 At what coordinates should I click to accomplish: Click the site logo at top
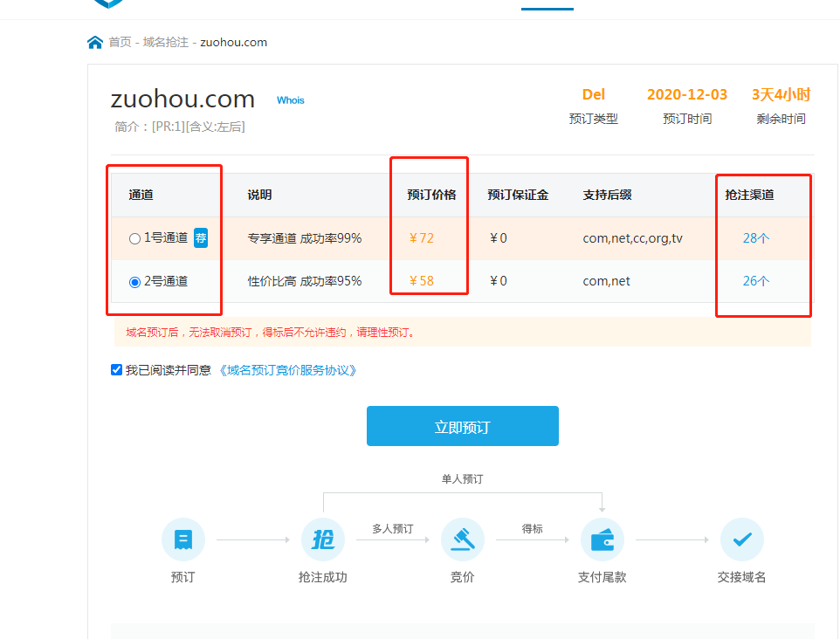point(108,3)
